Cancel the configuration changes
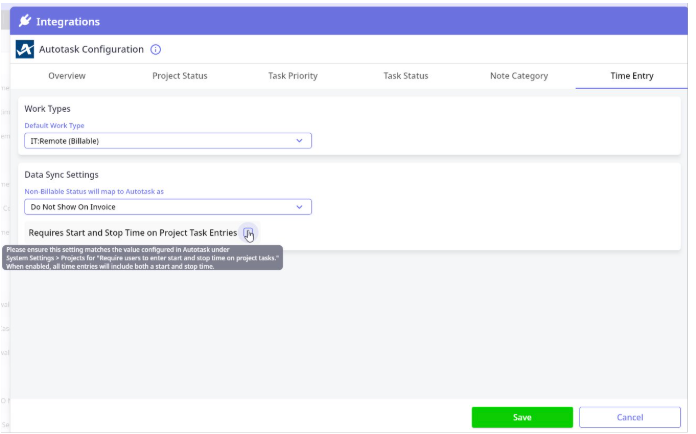This screenshot has height=434, width=696. [x=630, y=417]
